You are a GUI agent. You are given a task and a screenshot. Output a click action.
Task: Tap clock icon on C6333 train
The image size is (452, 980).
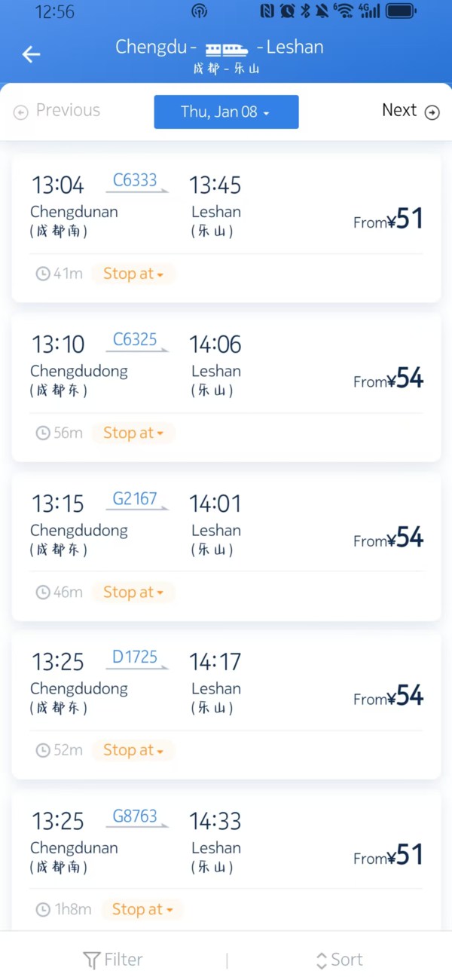(43, 274)
